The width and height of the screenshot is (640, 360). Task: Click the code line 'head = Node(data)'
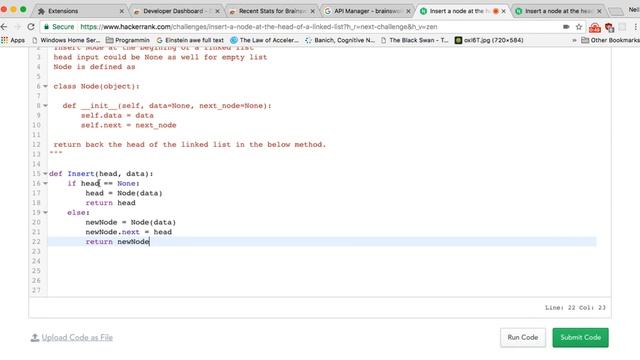(x=124, y=193)
